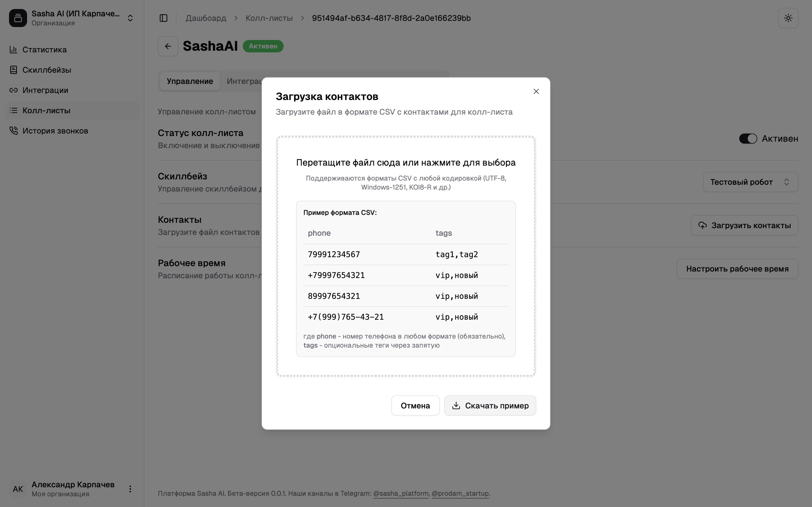Click the back arrow button
The width and height of the screenshot is (812, 507).
coord(168,46)
